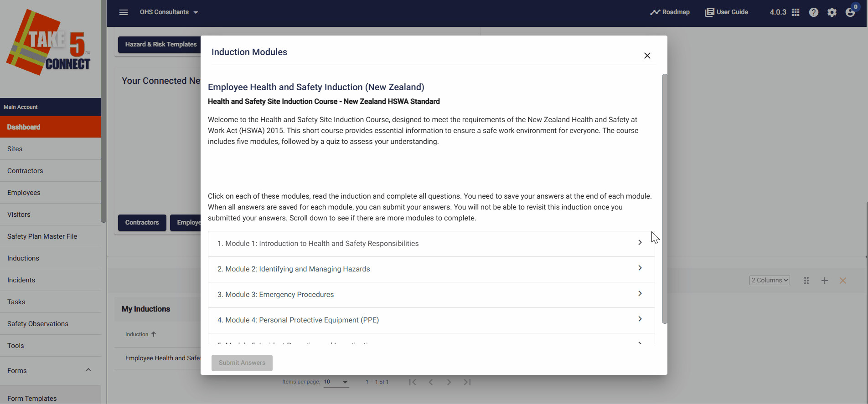Open Employees in the sidebar

coord(51,193)
